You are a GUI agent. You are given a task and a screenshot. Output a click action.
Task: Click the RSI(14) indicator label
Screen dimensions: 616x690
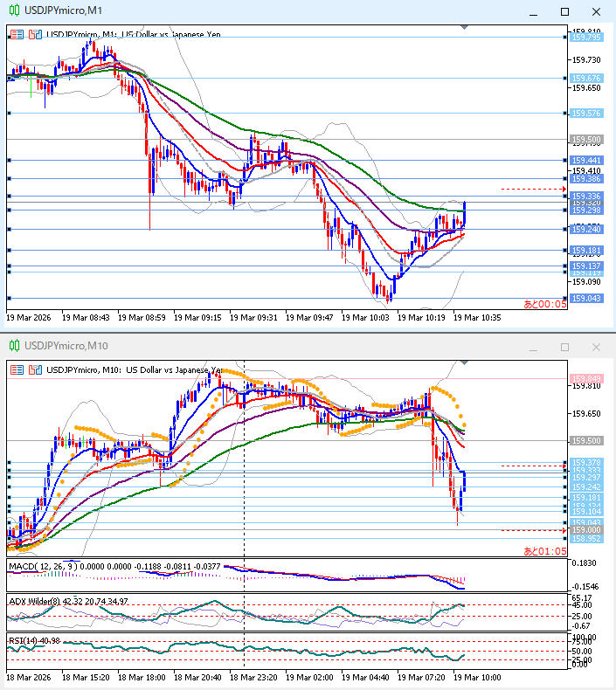[x=24, y=641]
